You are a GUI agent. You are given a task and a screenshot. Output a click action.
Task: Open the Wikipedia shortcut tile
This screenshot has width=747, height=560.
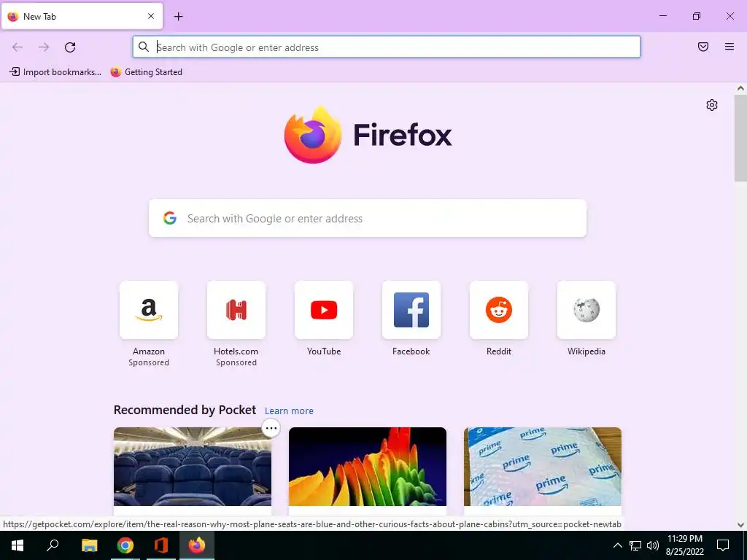point(586,310)
